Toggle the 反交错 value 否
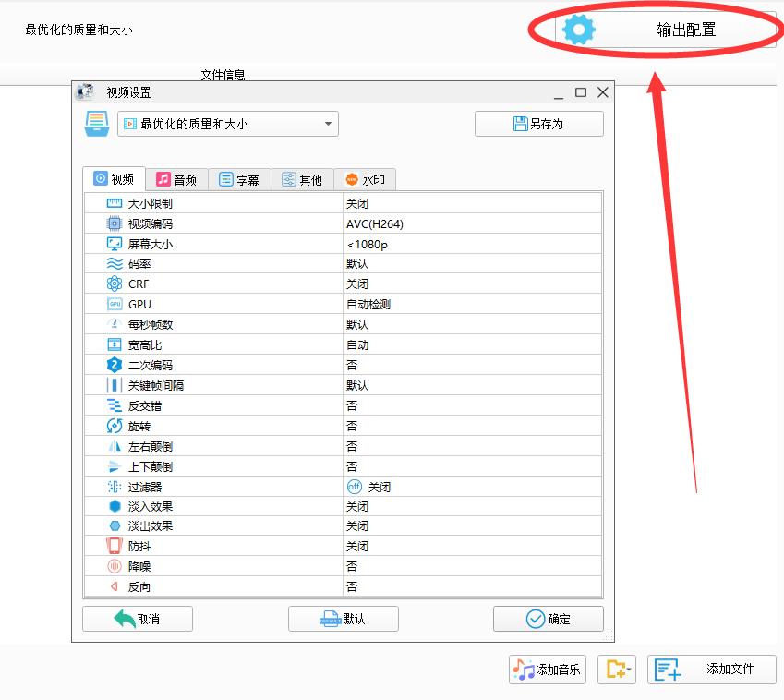This screenshot has width=784, height=700. coord(352,405)
